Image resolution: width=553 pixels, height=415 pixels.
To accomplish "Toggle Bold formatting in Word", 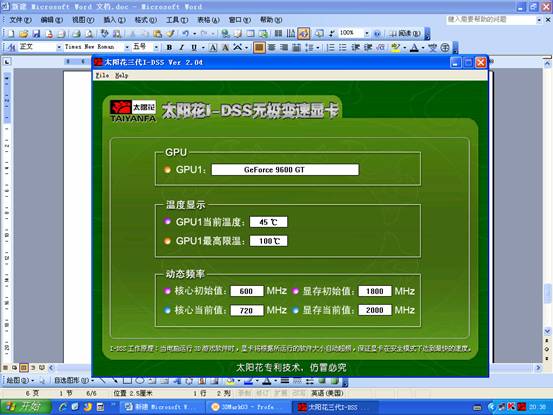I will tap(169, 47).
